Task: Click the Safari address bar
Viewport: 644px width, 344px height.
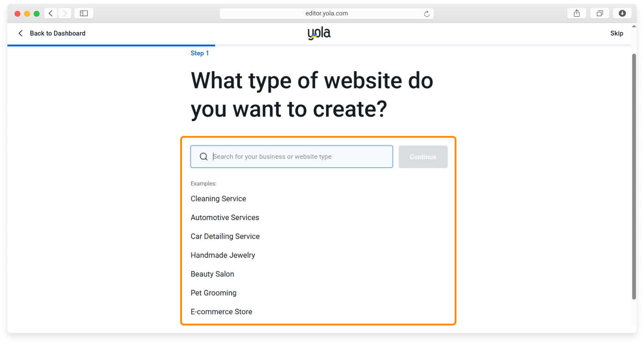Action: [x=326, y=13]
